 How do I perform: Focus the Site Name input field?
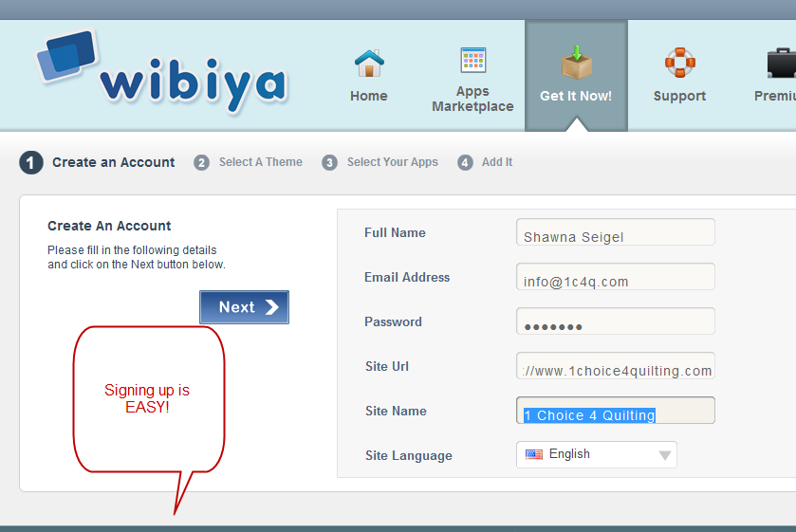[616, 411]
